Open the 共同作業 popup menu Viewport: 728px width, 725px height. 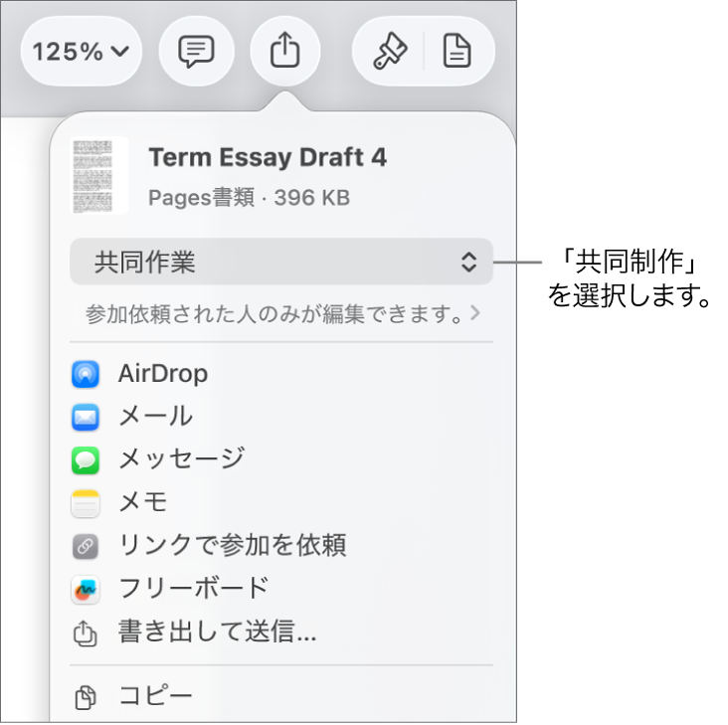click(281, 262)
